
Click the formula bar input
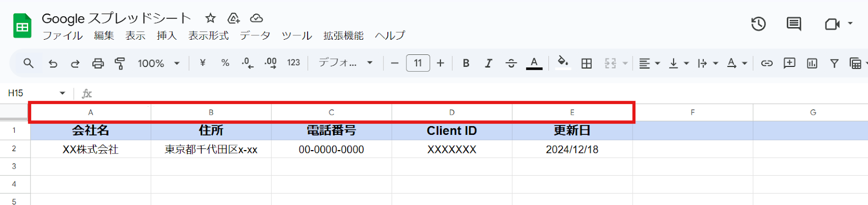[480, 93]
